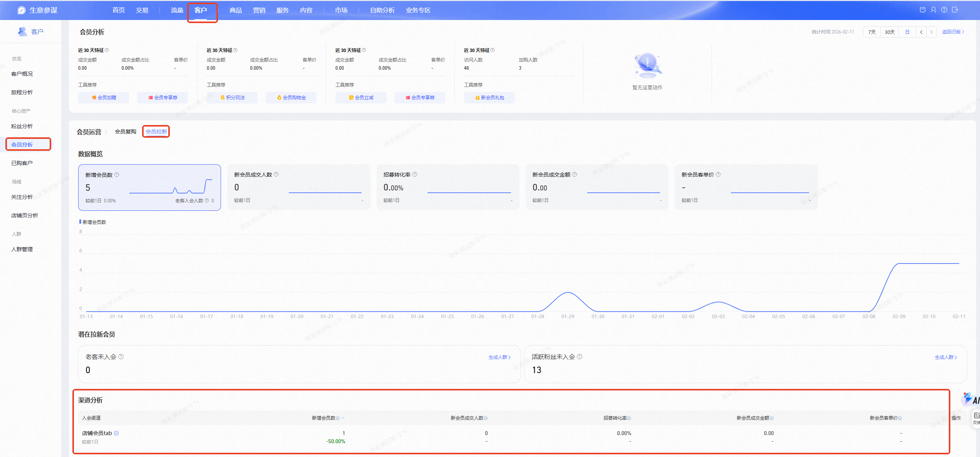Open the 市场 top menu item

pyautogui.click(x=341, y=10)
